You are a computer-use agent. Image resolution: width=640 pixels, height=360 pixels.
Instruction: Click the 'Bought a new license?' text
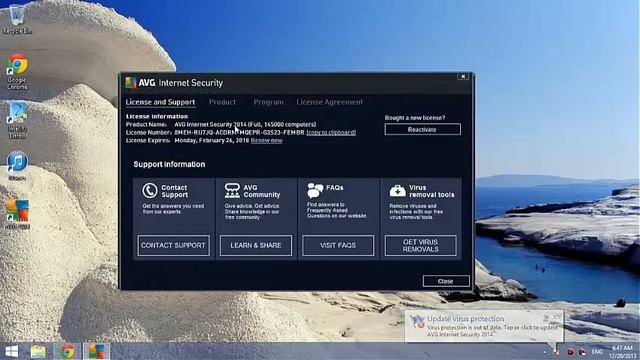tap(415, 118)
